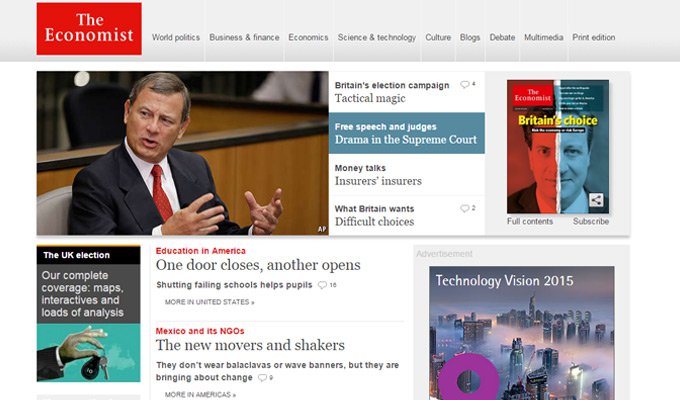Open Britain's choice magazine cover
The height and width of the screenshot is (400, 680).
pos(558,147)
